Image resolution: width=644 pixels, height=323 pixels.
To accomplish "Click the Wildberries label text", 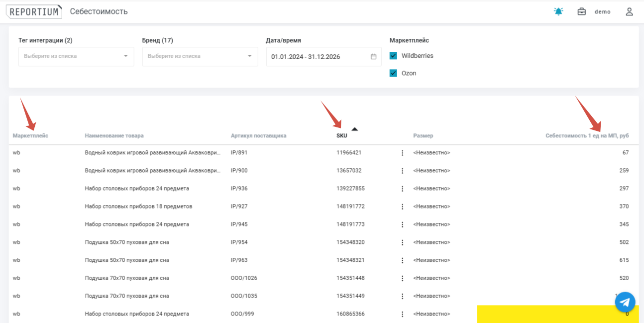I will 418,56.
